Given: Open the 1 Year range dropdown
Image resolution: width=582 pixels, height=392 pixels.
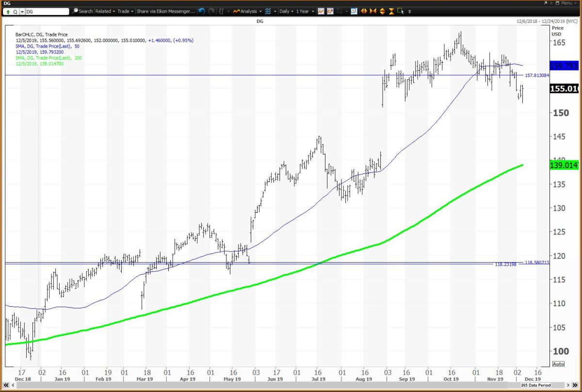Looking at the screenshot, I should pyautogui.click(x=305, y=11).
